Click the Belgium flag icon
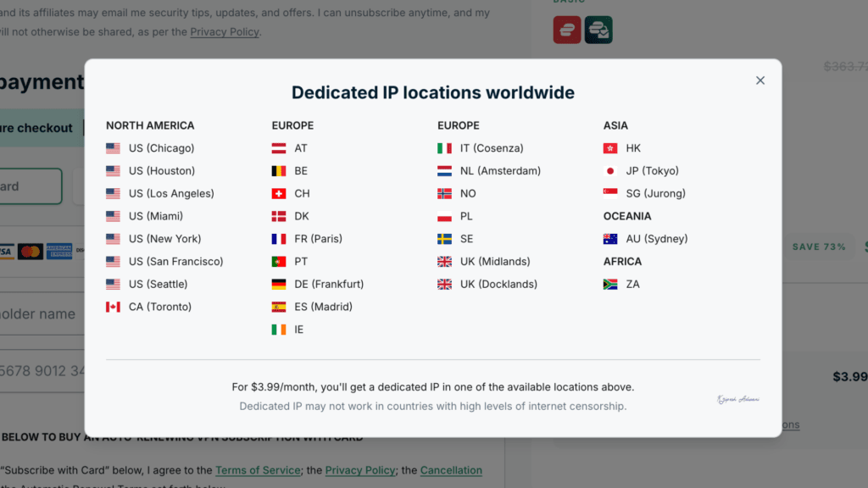868x488 pixels. tap(278, 171)
